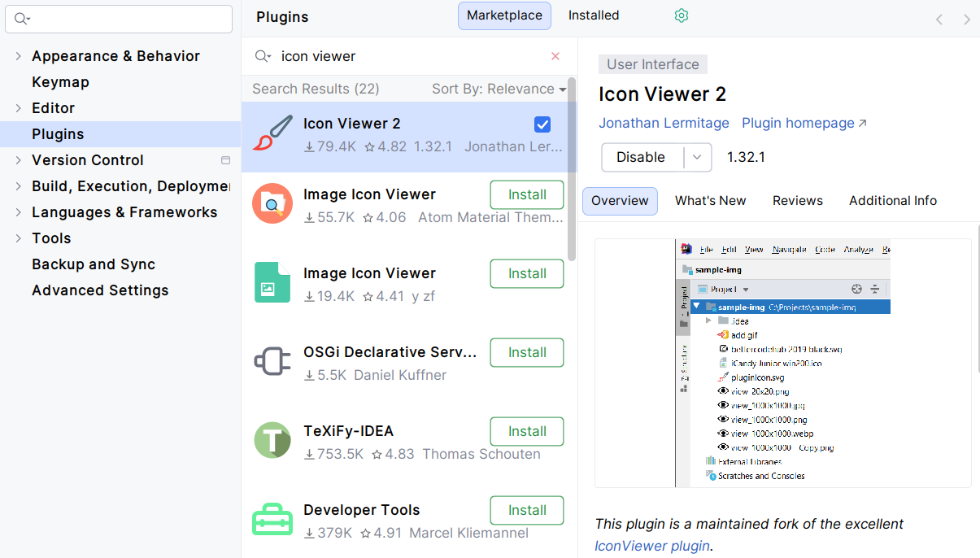
Task: Click the back navigation arrow
Action: click(939, 19)
